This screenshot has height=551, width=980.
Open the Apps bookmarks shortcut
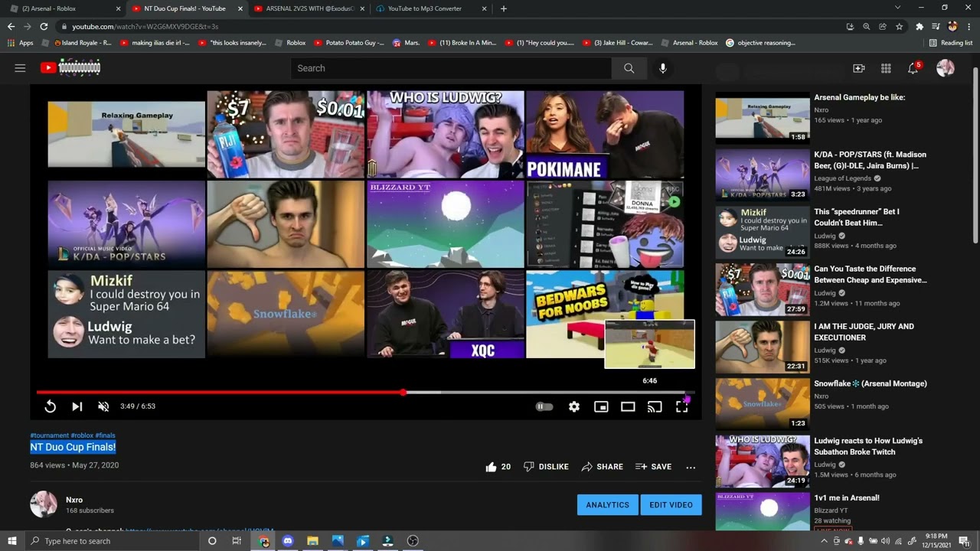click(x=21, y=43)
